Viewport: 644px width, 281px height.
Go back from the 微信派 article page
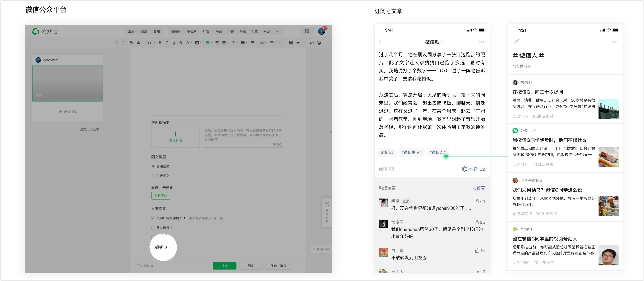380,42
